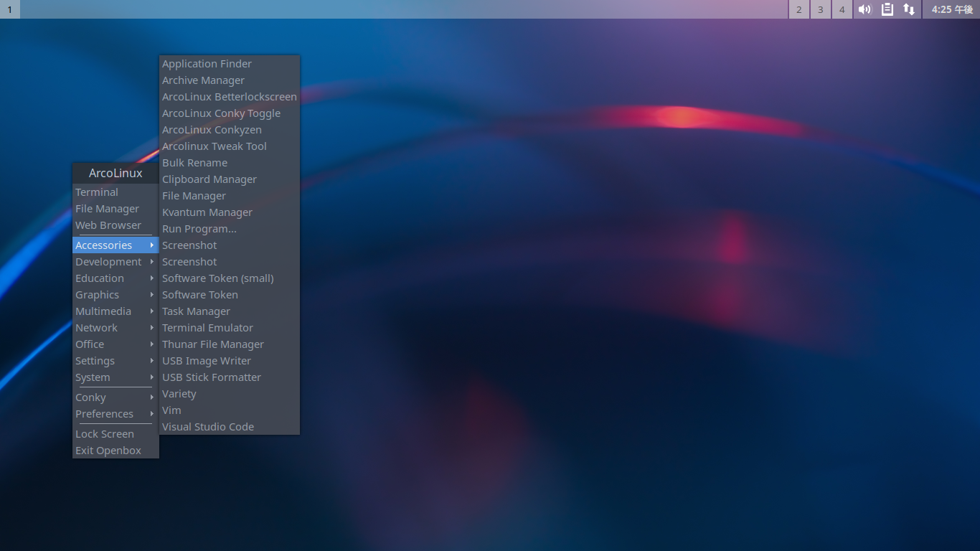Expand the Conky submenu
Image resolution: width=980 pixels, height=551 pixels.
(116, 397)
